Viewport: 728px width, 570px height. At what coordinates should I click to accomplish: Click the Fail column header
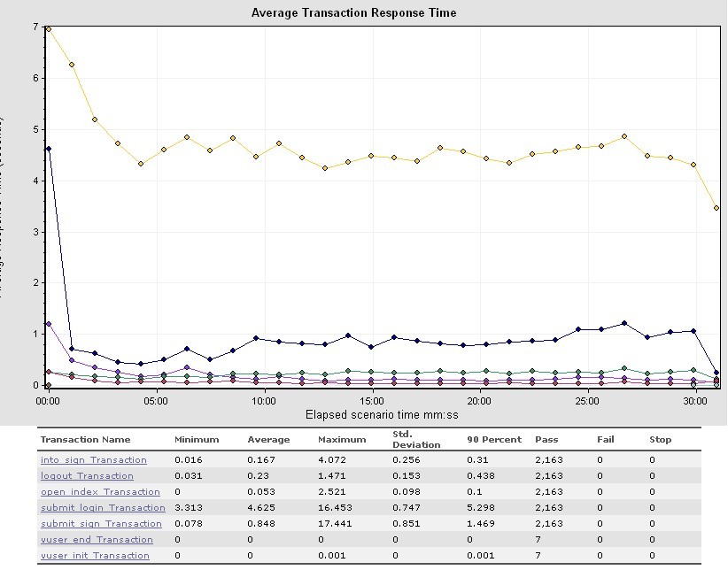pyautogui.click(x=605, y=440)
